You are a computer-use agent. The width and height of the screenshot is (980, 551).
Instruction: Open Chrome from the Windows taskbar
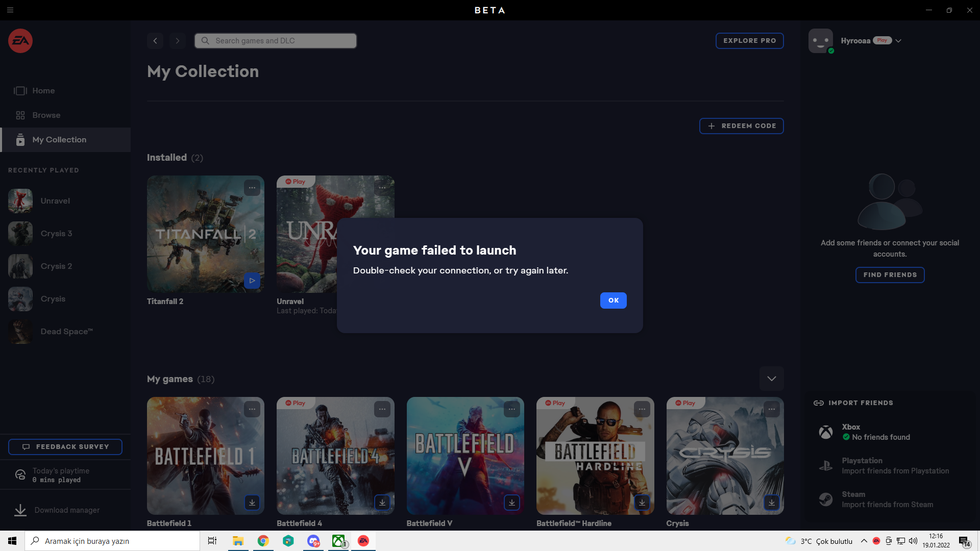tap(263, 541)
